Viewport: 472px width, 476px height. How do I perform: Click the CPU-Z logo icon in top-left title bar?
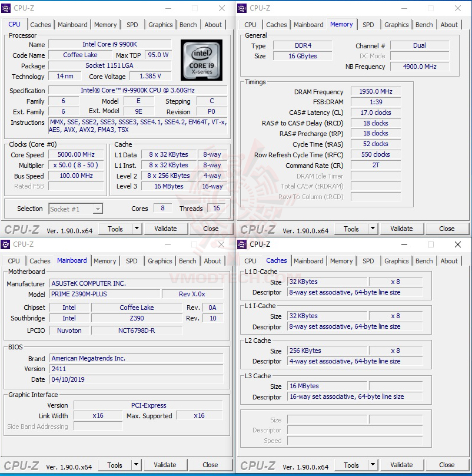tap(6, 8)
